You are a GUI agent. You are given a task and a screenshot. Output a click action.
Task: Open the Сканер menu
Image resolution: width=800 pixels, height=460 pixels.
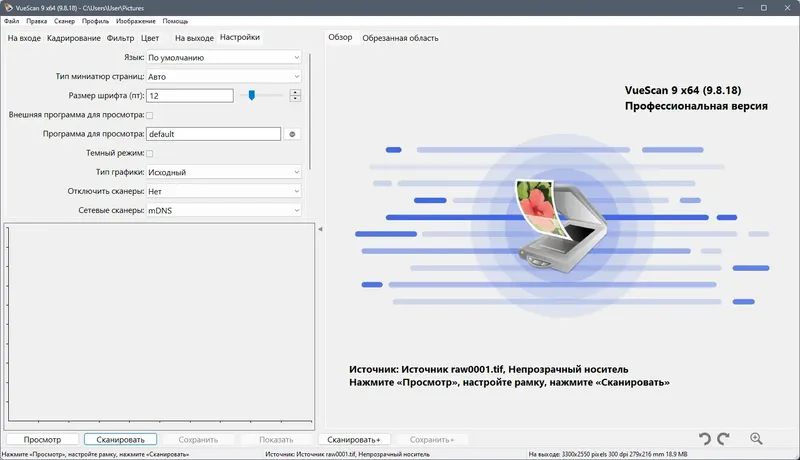click(x=64, y=21)
